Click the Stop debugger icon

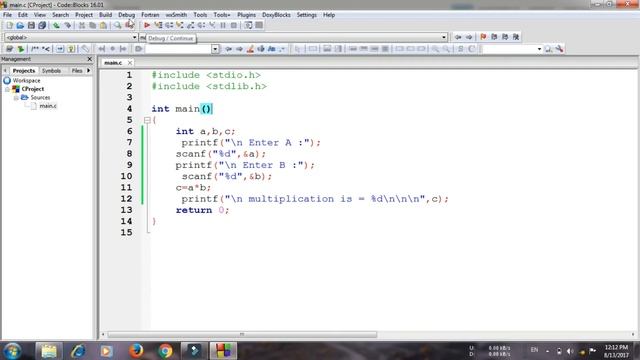(234, 25)
